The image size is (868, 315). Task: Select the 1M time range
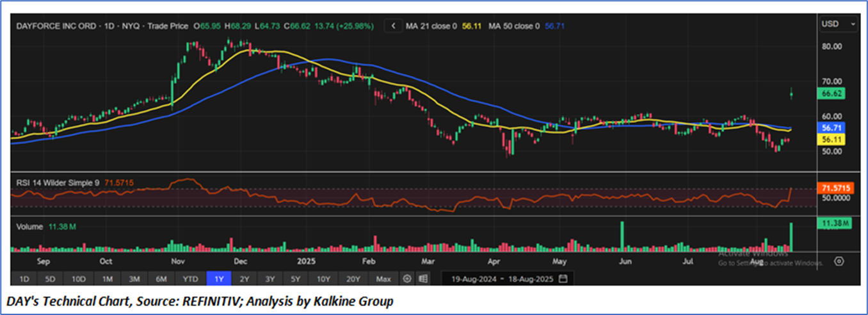pos(108,279)
